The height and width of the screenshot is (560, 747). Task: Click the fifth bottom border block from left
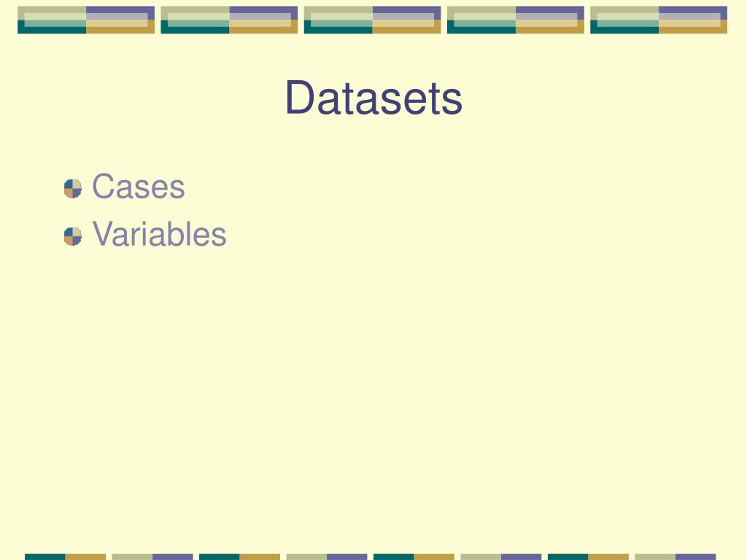(x=414, y=556)
